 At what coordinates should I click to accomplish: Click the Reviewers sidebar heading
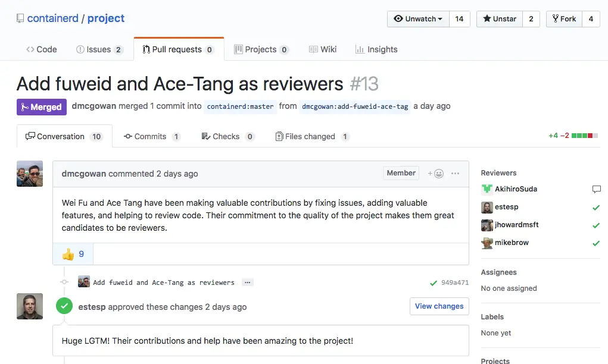(498, 173)
